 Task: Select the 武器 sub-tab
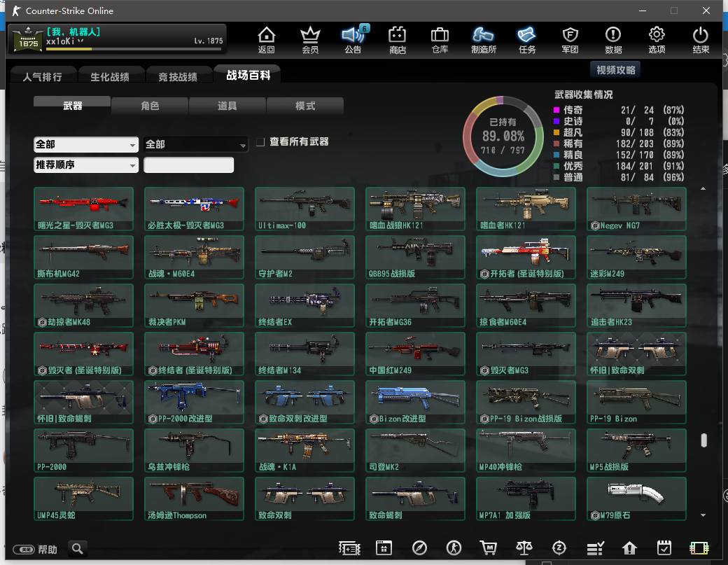pos(72,106)
